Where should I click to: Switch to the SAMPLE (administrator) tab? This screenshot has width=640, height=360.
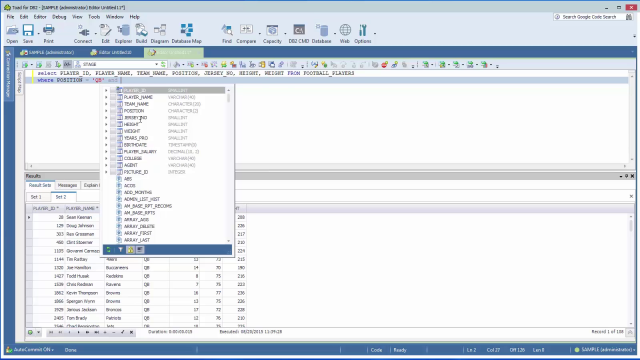[x=47, y=53]
